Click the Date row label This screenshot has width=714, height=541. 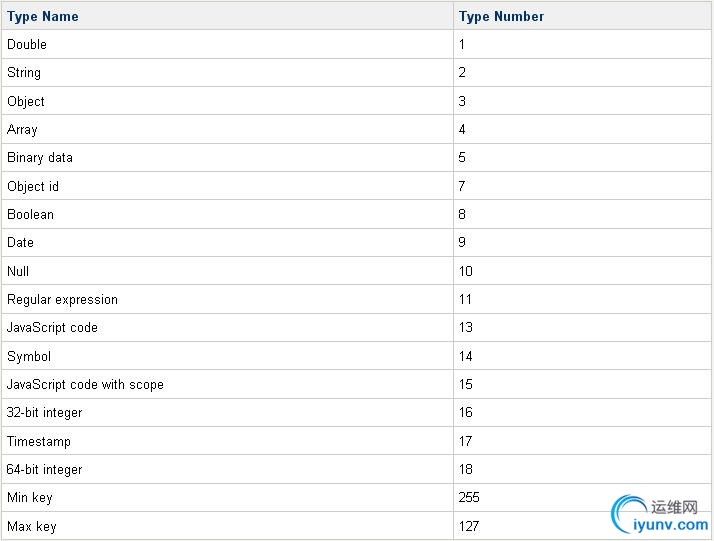[x=20, y=242]
